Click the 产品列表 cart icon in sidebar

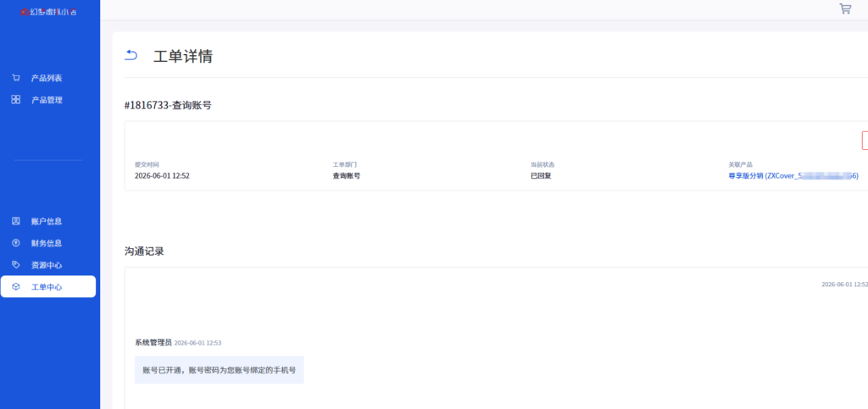tap(16, 78)
